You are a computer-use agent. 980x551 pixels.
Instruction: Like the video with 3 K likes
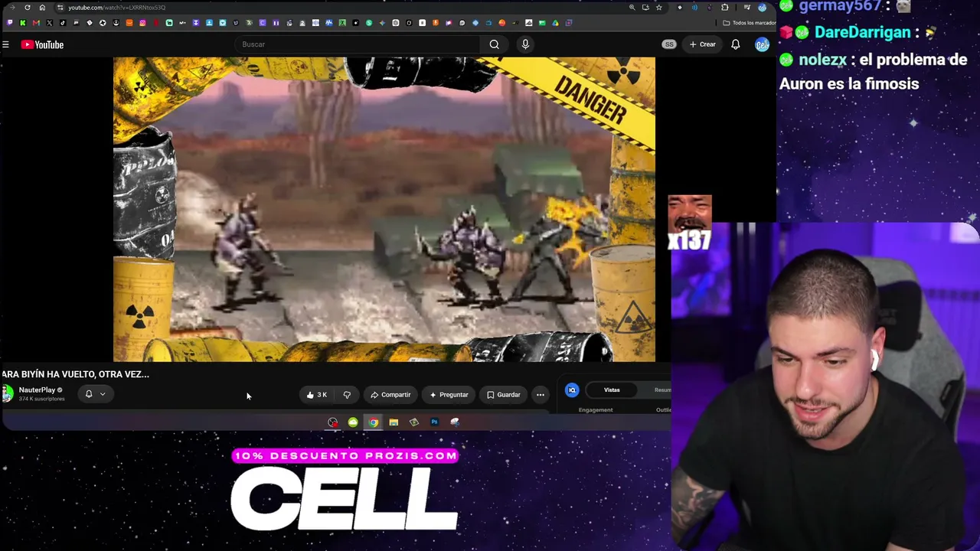pyautogui.click(x=317, y=395)
